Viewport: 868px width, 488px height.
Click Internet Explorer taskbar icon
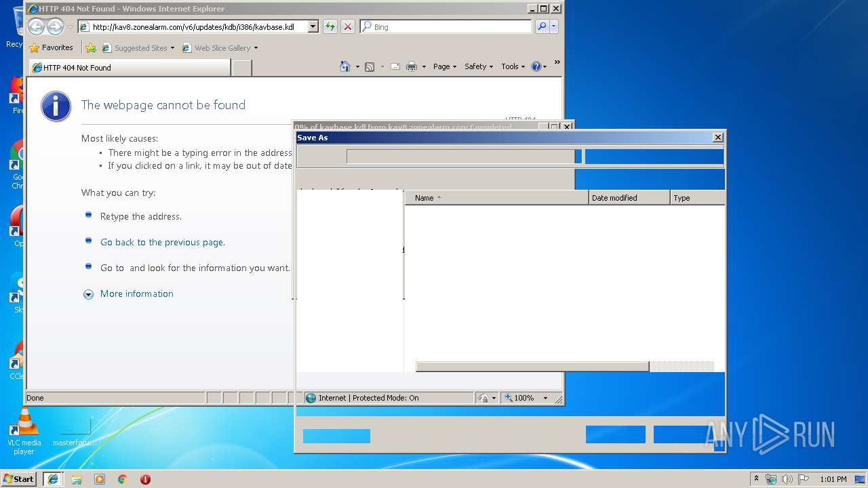coord(53,479)
